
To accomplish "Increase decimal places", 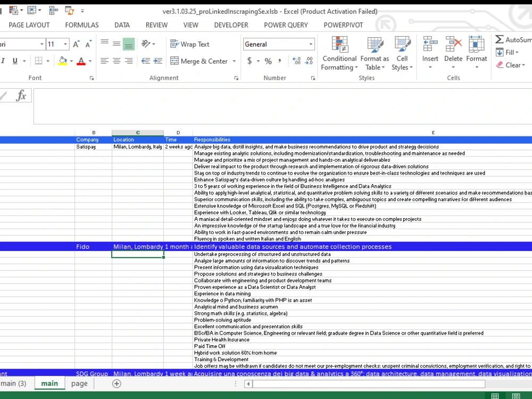I will pyautogui.click(x=296, y=61).
